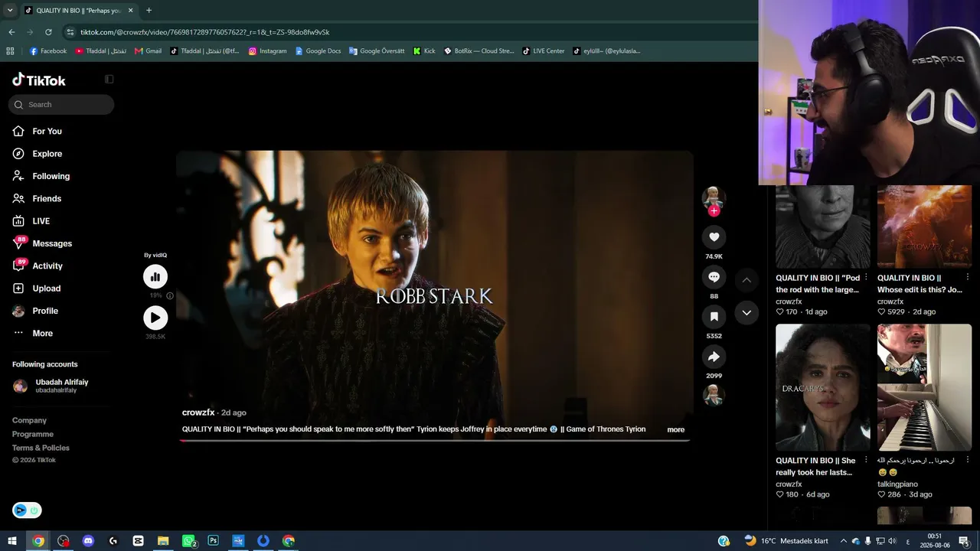The height and width of the screenshot is (551, 980).
Task: Open the "Whose edit is this" thumbnail
Action: pyautogui.click(x=924, y=227)
